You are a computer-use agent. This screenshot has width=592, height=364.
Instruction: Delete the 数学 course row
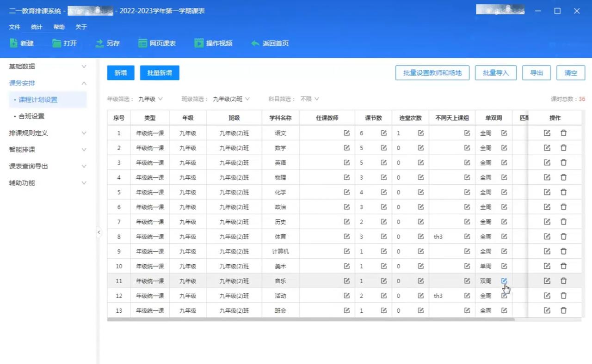(x=563, y=148)
